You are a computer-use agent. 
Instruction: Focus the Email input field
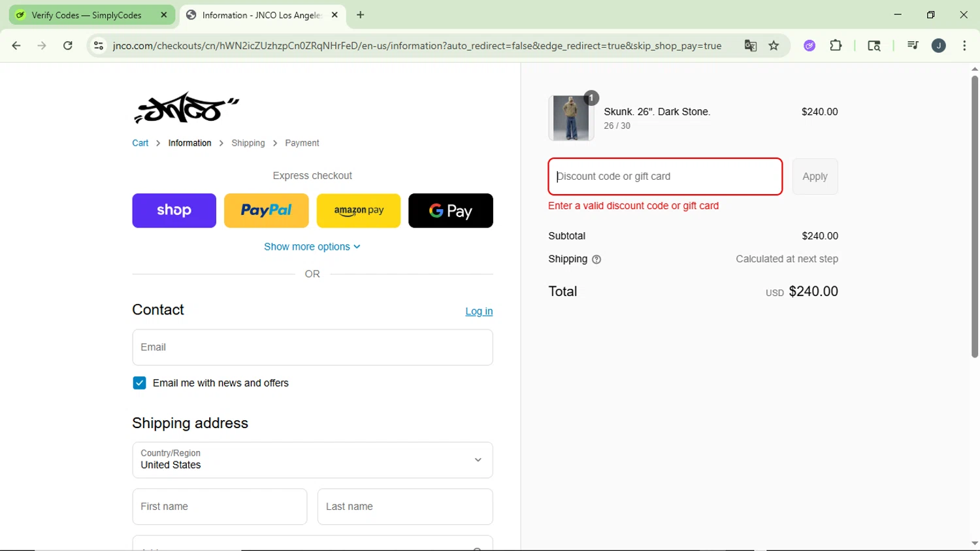pos(312,347)
